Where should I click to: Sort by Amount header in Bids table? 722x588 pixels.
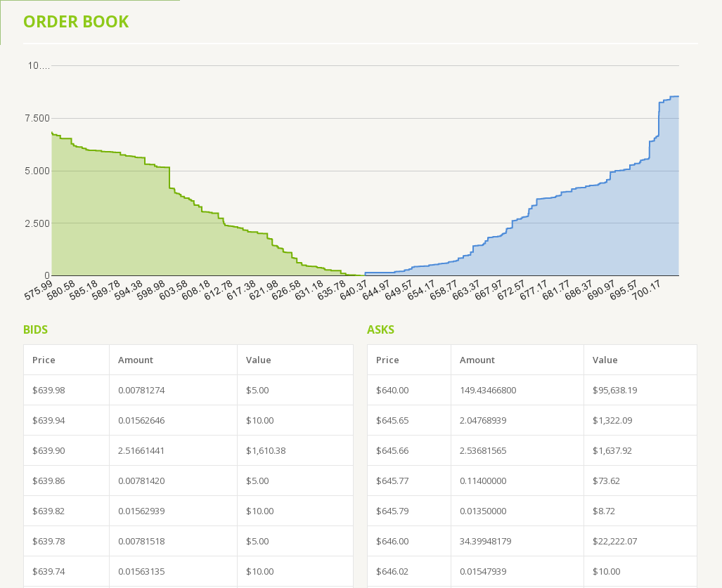[136, 360]
